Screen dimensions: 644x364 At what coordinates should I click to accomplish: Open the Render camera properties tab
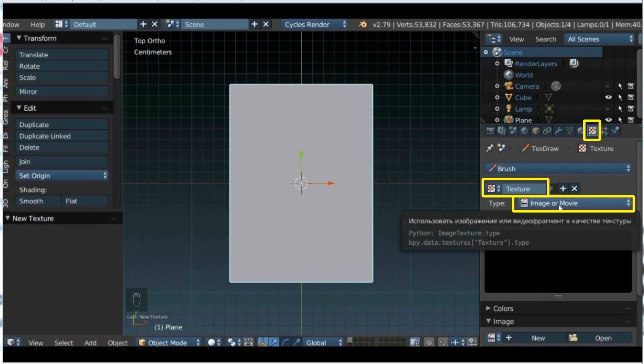490,131
